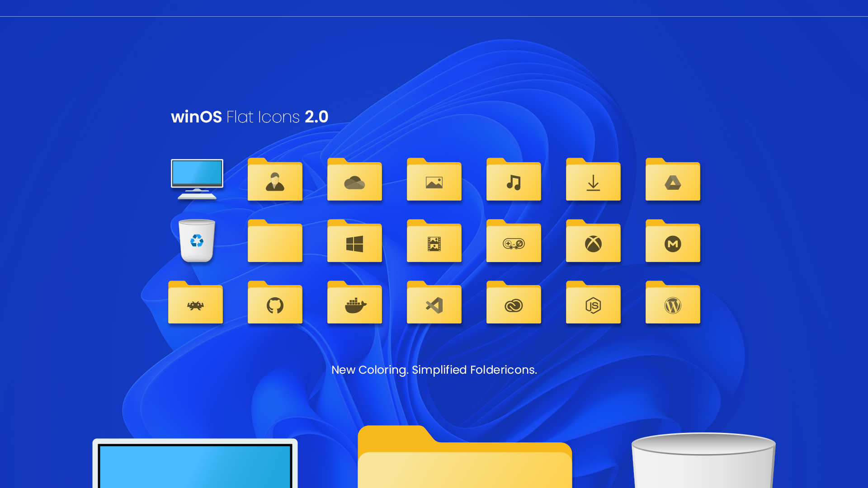
Task: Open the OneDrive cloud folder
Action: (x=354, y=181)
